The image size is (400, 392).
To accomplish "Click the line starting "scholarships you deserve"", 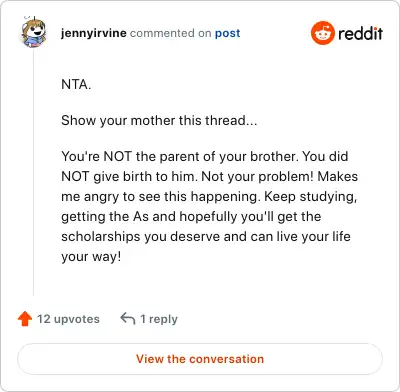I will pyautogui.click(x=206, y=236).
